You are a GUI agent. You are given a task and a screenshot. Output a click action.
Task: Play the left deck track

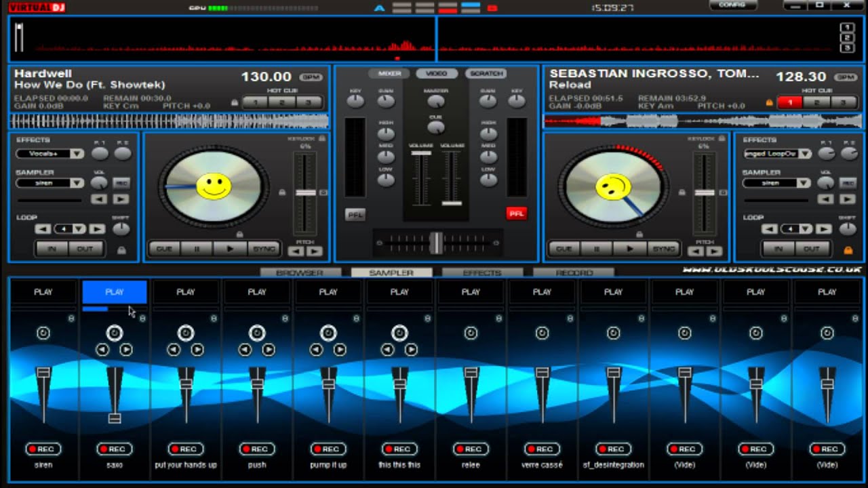point(231,249)
